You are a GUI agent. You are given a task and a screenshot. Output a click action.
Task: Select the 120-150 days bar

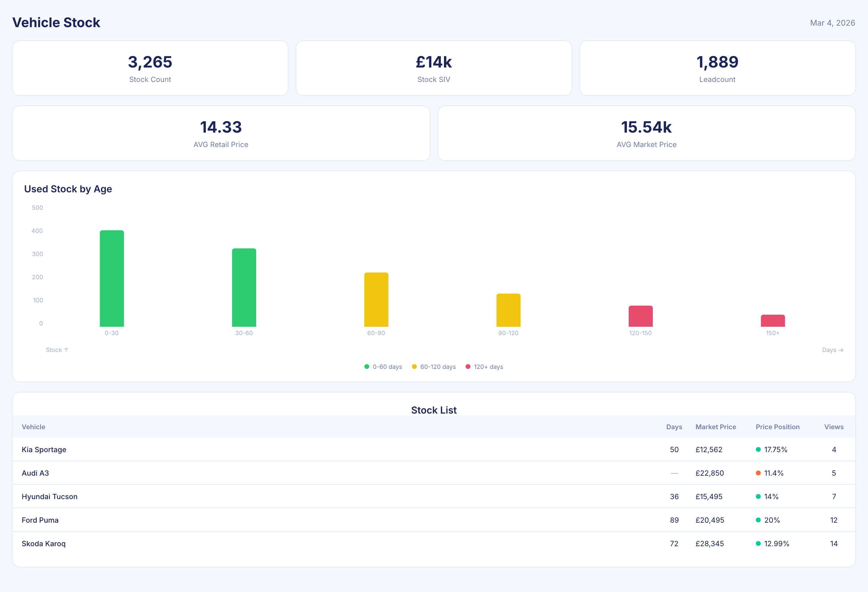coord(640,316)
